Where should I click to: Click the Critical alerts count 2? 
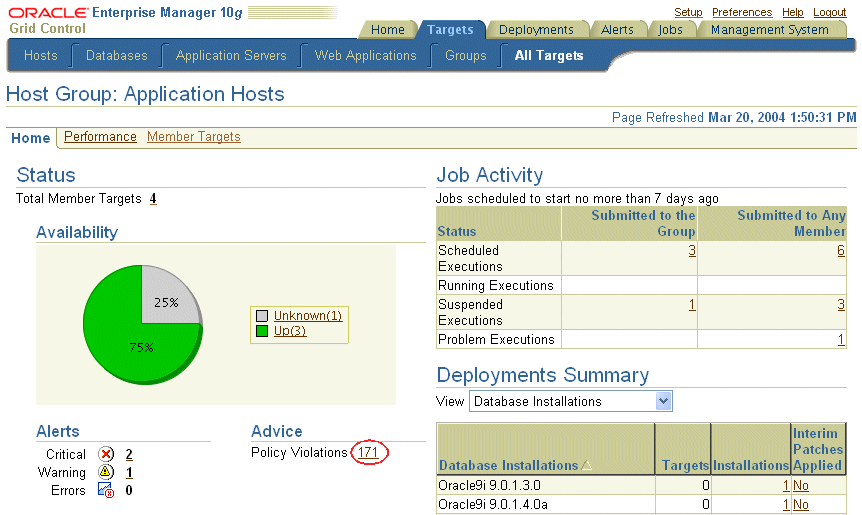point(129,454)
